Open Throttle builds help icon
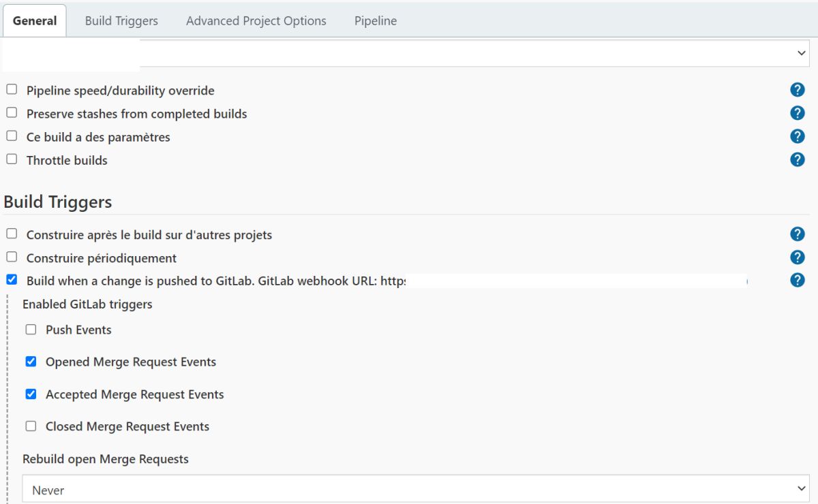 click(797, 159)
